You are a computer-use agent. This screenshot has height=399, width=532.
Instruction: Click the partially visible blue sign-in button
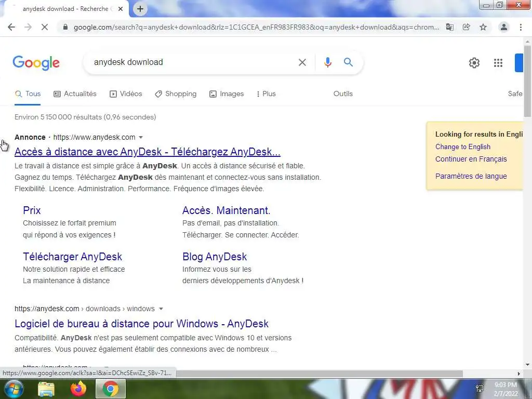coord(519,63)
